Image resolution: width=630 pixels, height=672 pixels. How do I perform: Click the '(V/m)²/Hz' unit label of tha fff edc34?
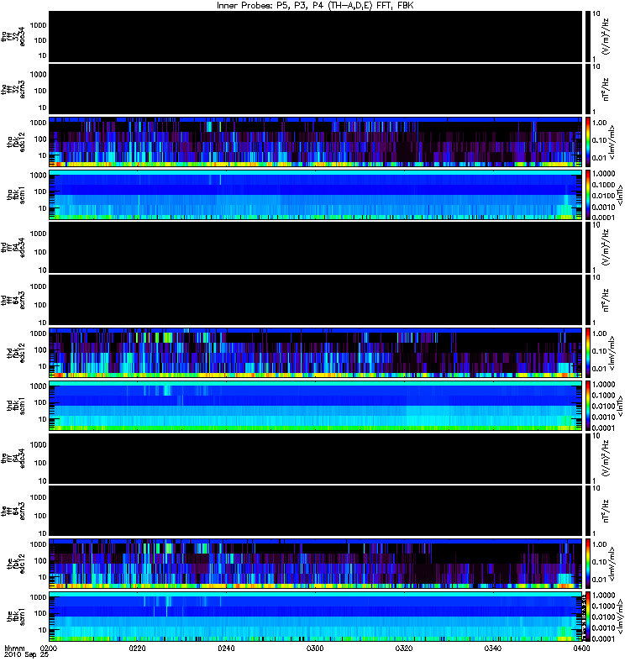[606, 37]
